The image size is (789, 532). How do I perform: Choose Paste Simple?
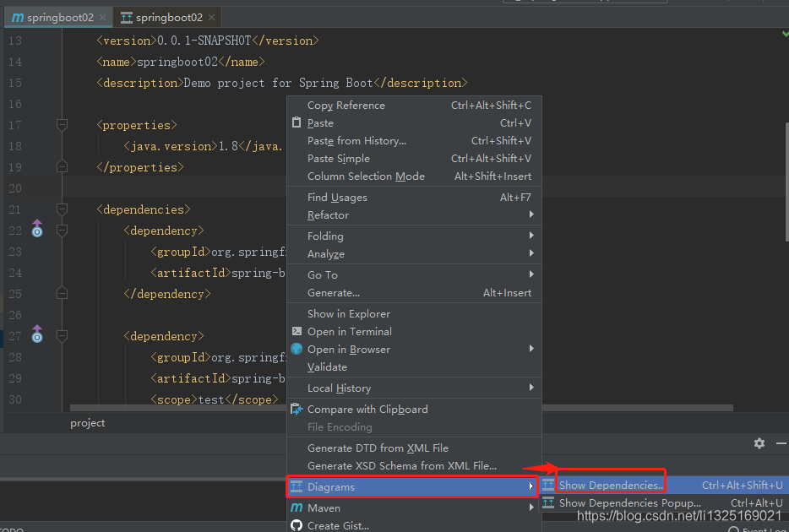point(414,159)
